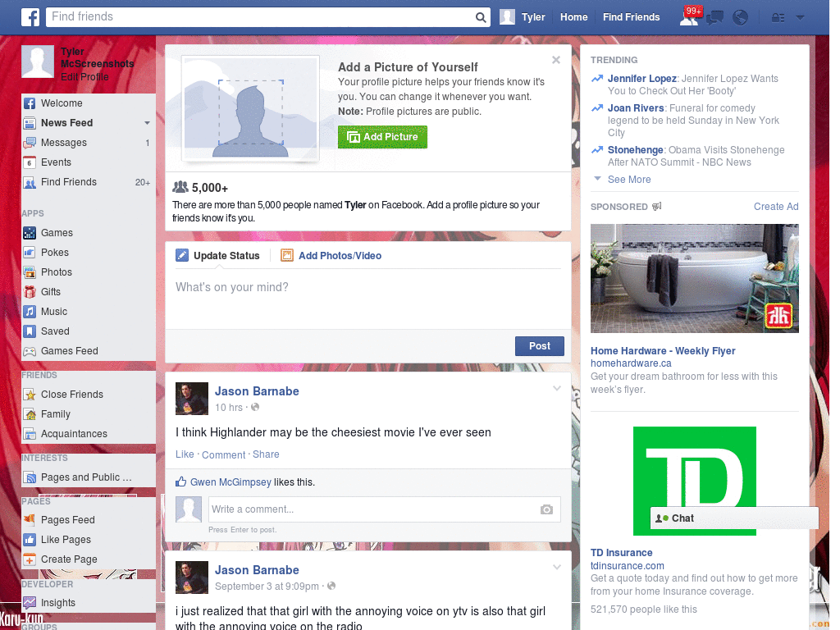Click the What's on your mind box
Image resolution: width=840 pixels, height=630 pixels.
pos(368,298)
